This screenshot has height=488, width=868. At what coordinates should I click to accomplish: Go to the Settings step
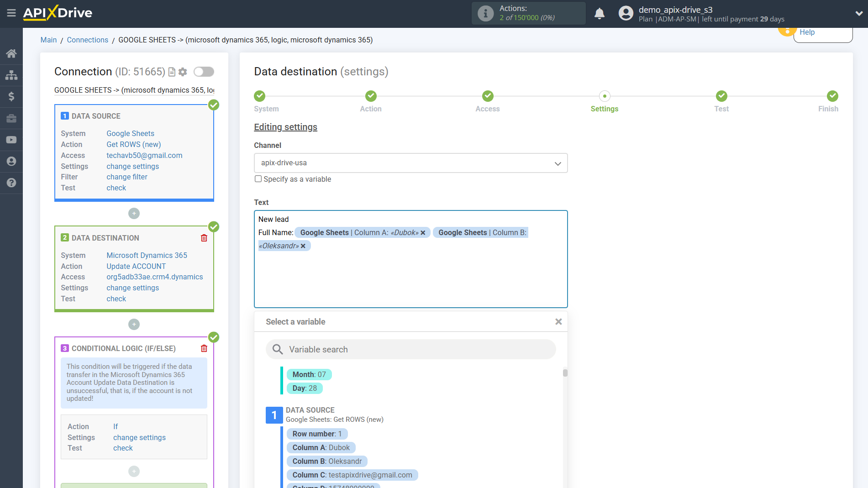point(605,96)
